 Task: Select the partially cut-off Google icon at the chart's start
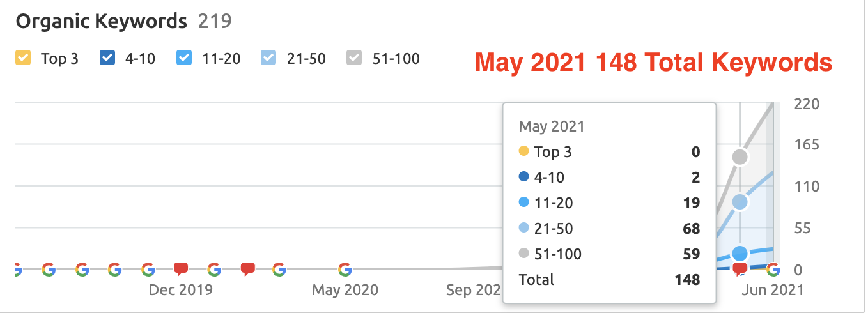point(18,269)
